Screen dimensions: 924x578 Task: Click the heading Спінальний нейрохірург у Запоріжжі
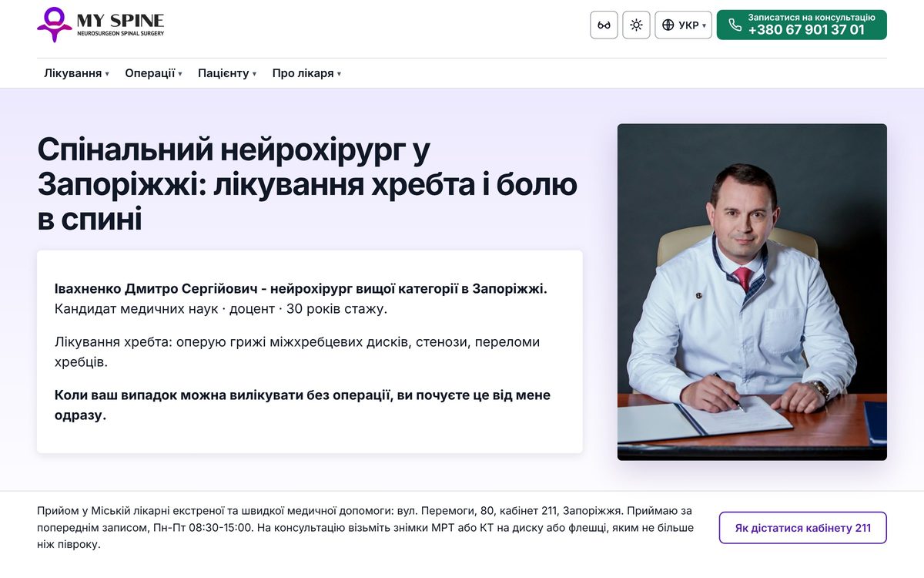click(307, 184)
